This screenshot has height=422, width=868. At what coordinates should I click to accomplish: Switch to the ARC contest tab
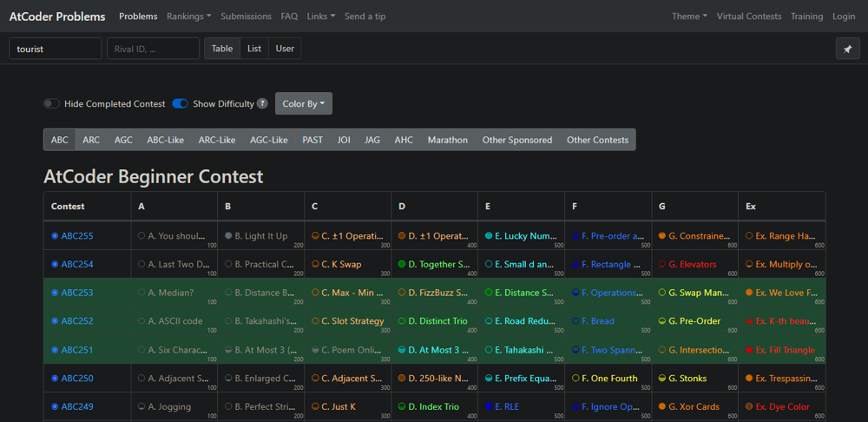[91, 140]
